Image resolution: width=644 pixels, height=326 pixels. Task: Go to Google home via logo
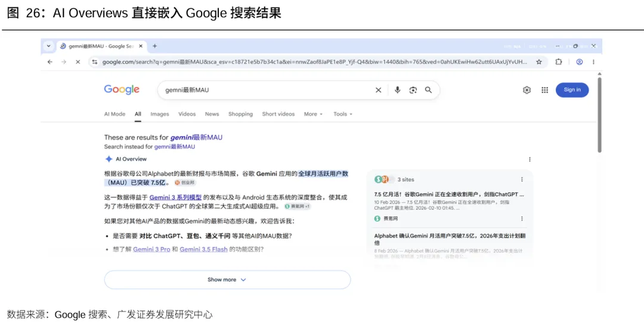pos(122,89)
